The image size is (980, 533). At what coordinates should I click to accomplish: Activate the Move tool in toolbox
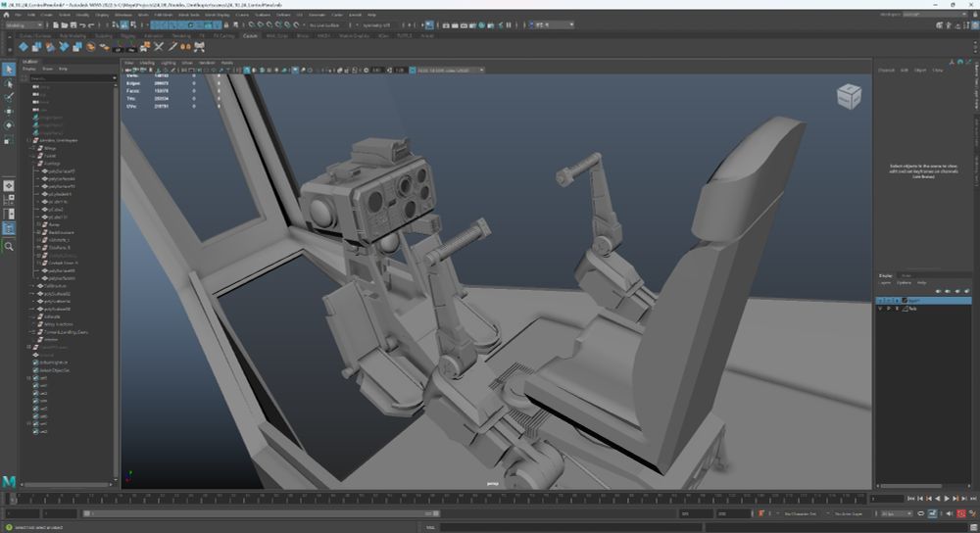point(9,112)
